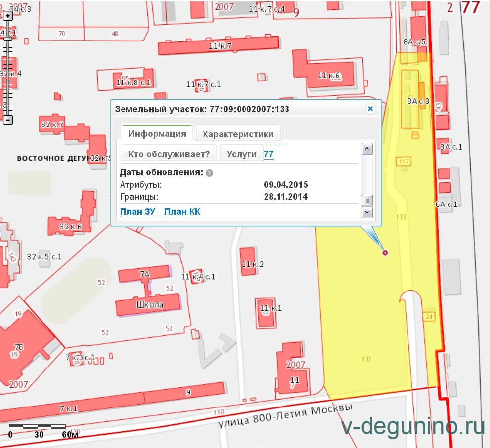The height and width of the screenshot is (448, 490).
Task: Open the Услуги tab
Action: 242,154
